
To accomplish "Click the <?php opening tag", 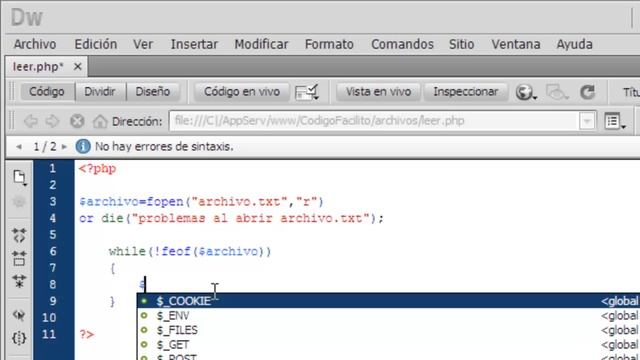I will tap(98, 169).
